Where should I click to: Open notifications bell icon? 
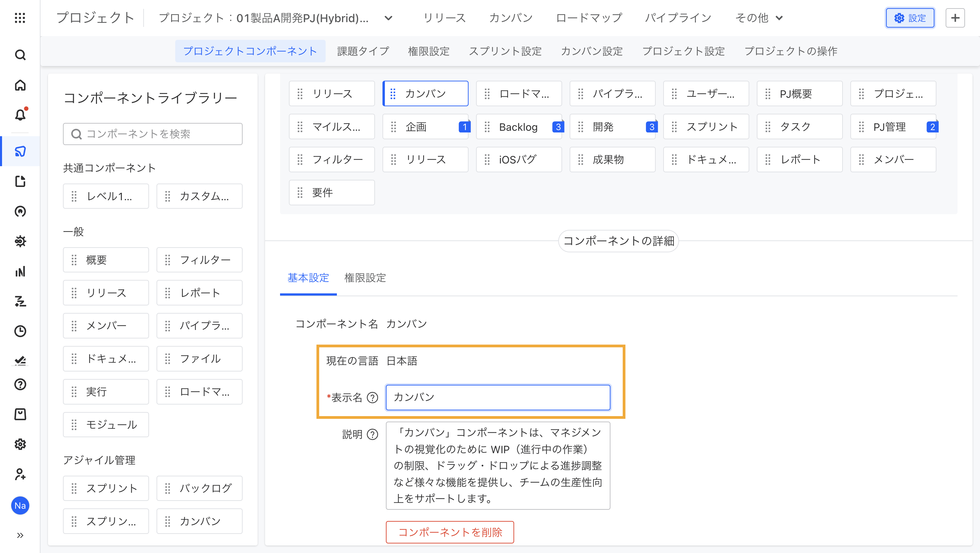pyautogui.click(x=20, y=114)
